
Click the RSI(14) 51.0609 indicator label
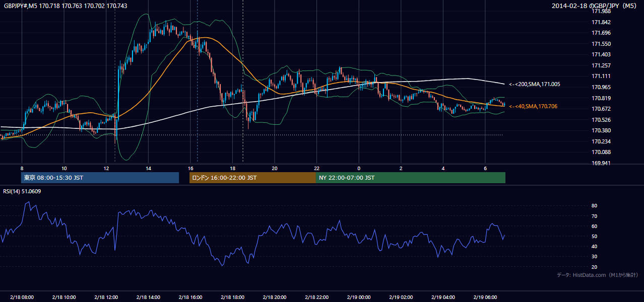click(x=22, y=191)
